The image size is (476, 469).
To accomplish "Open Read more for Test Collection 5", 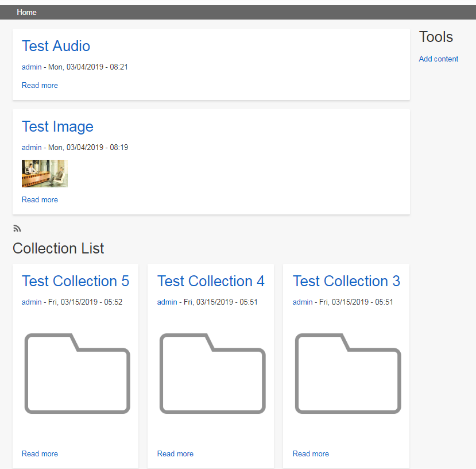I will (40, 453).
